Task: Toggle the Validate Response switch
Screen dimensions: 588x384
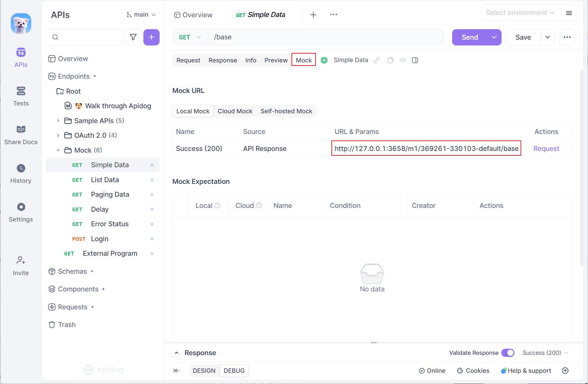Action: tap(508, 353)
